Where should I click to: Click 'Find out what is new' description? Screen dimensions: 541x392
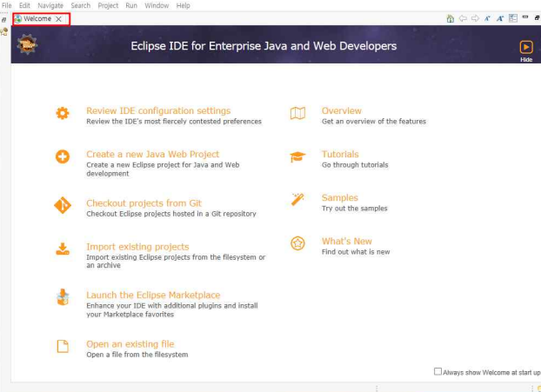(356, 252)
